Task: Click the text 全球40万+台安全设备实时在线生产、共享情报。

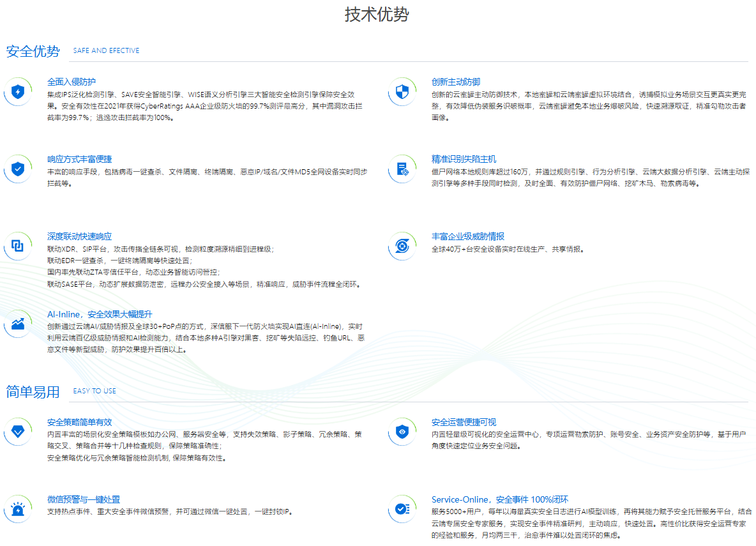Action: [509, 249]
